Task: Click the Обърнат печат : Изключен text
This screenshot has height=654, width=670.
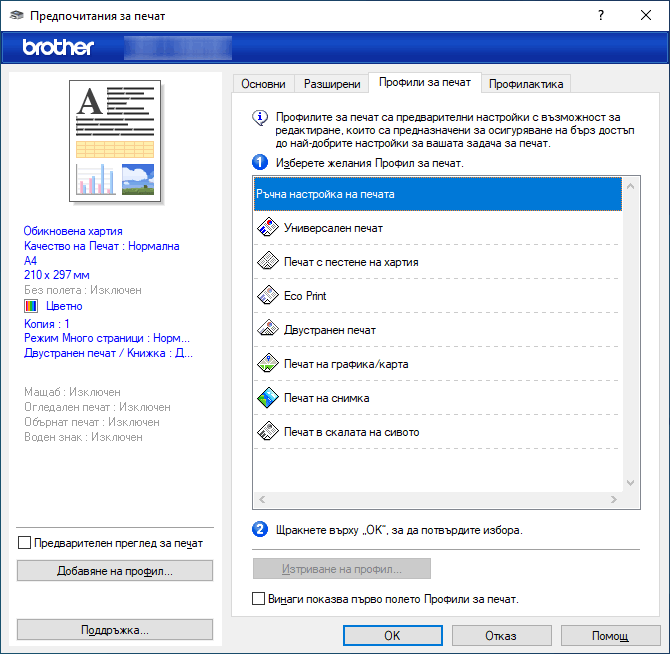Action: tap(91, 422)
